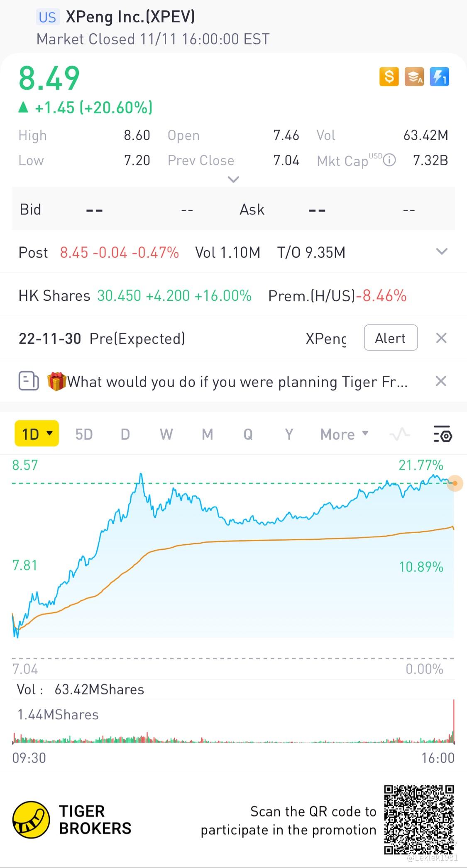This screenshot has height=868, width=467.
Task: Select the W weekly chart tab
Action: pos(166,434)
